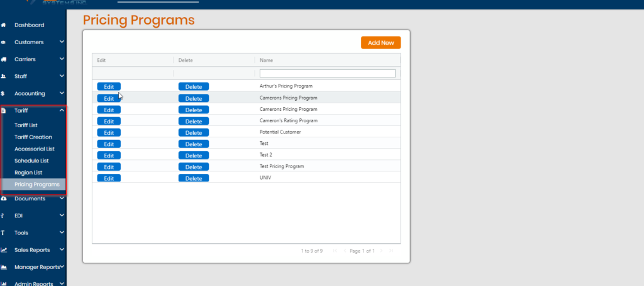Image resolution: width=644 pixels, height=286 pixels.
Task: Click the Manager Reports chart icon
Action: tap(4, 267)
